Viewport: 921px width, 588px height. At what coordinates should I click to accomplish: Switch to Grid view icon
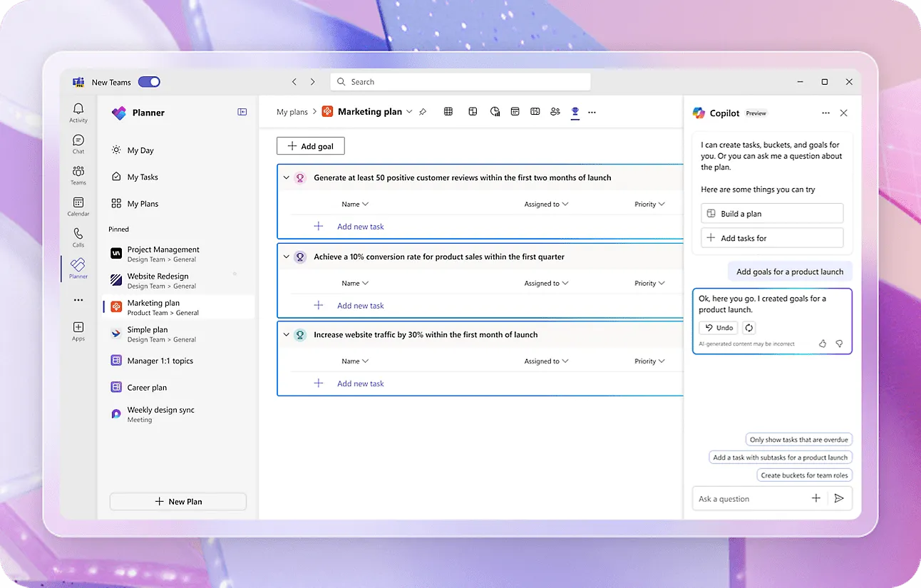(x=448, y=111)
